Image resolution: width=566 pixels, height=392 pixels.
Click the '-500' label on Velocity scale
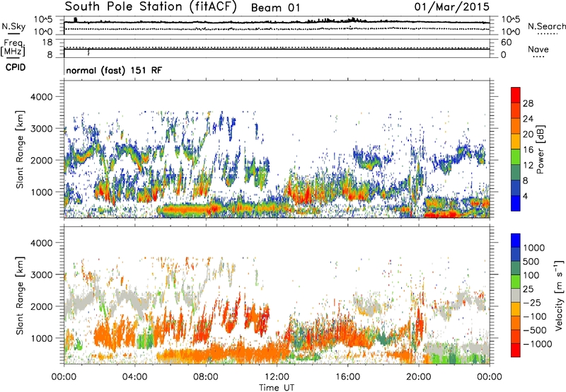[x=534, y=330]
